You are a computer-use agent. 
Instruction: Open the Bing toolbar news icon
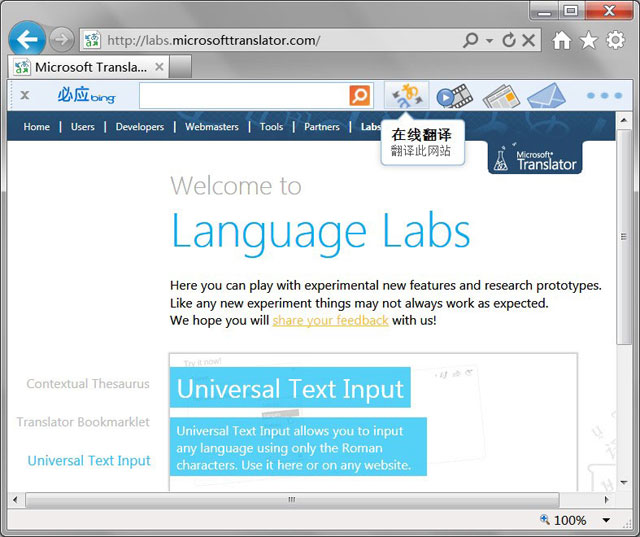pyautogui.click(x=501, y=97)
